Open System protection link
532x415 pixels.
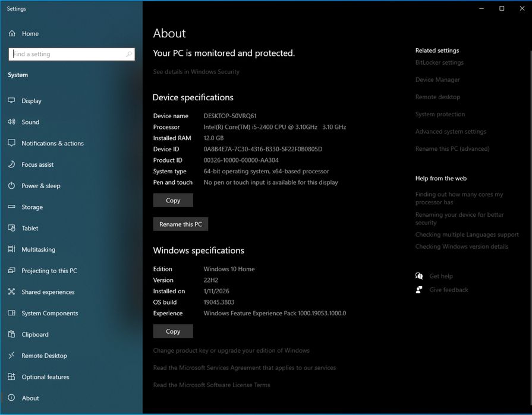coord(440,114)
